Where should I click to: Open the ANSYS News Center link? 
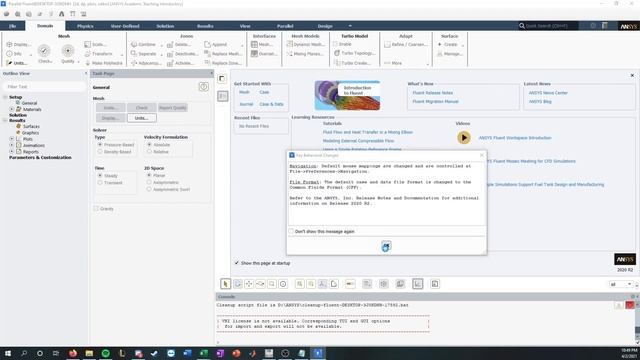point(548,93)
